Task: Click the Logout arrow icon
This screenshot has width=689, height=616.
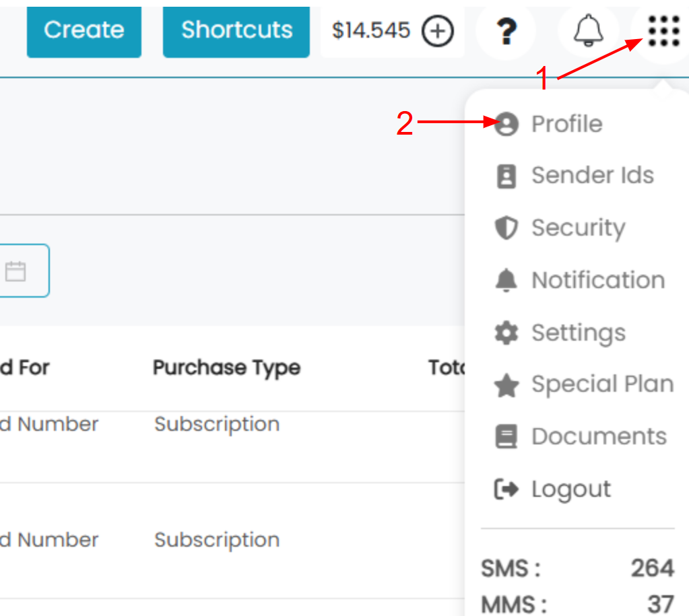Action: [x=506, y=489]
